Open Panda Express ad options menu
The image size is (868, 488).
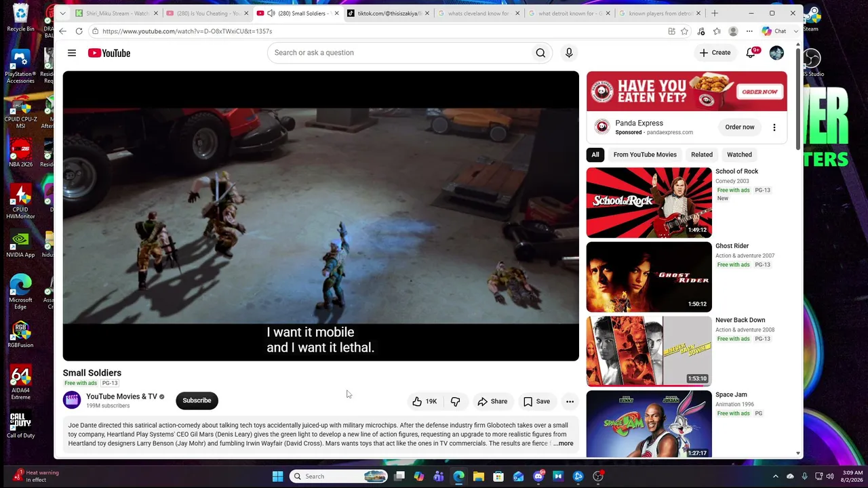click(774, 127)
